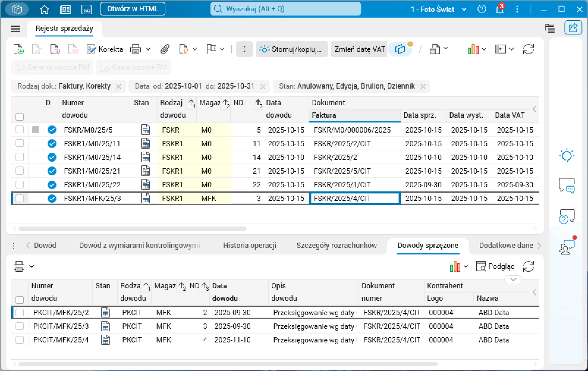Open company selector 1 - Foto Świat

point(438,9)
